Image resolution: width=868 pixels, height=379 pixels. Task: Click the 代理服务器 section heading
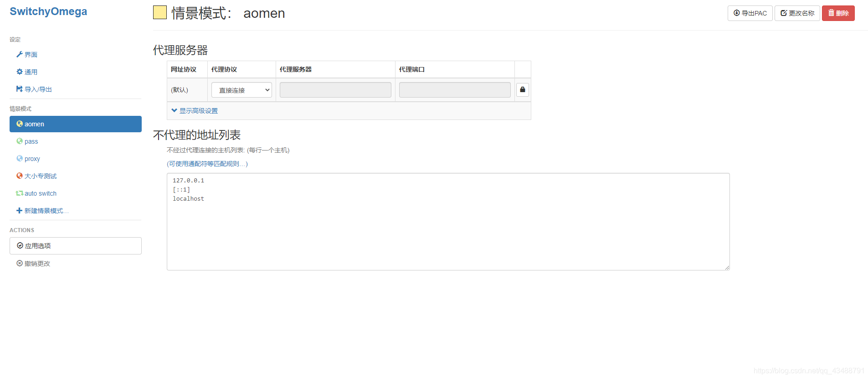coord(180,50)
